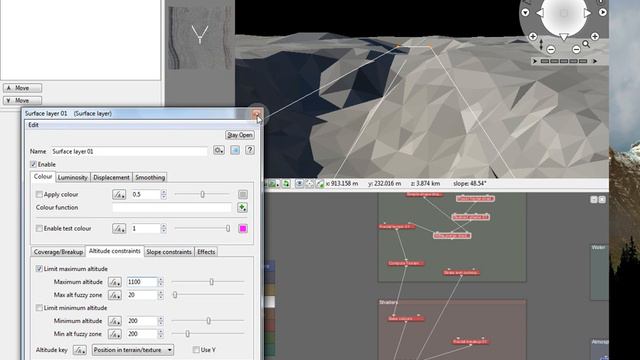
Task: Click the node preview thumbnail with Y shape
Action: [200, 38]
